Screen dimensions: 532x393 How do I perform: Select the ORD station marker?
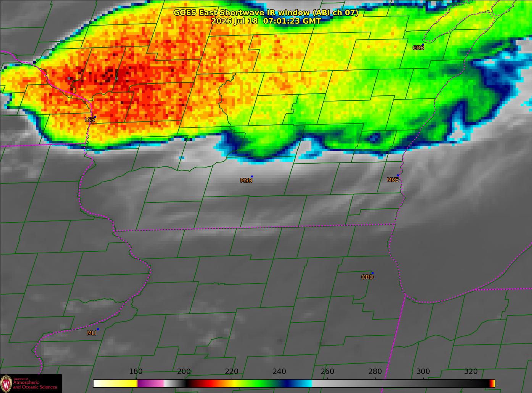click(372, 273)
